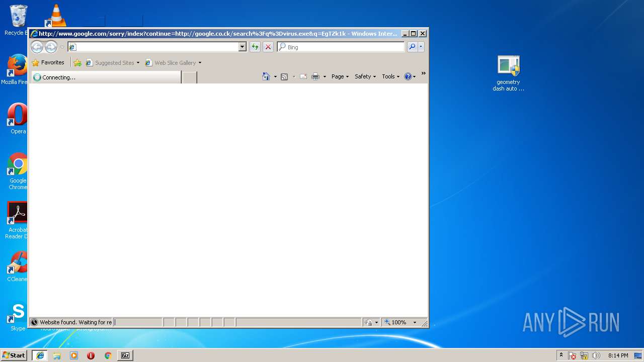644x362 pixels.
Task: Open the Page menu
Action: 340,76
